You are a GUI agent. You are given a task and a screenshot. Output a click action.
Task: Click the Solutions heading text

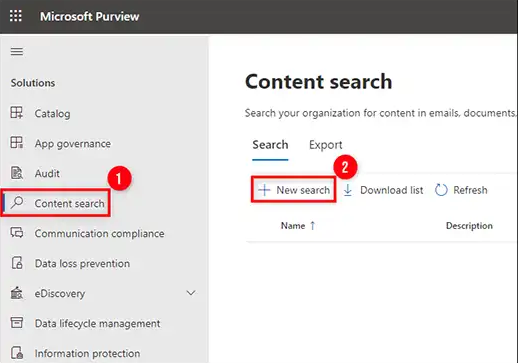coord(33,83)
